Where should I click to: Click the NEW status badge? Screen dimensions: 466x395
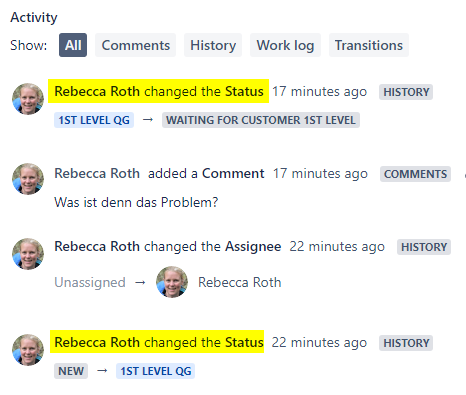(71, 371)
